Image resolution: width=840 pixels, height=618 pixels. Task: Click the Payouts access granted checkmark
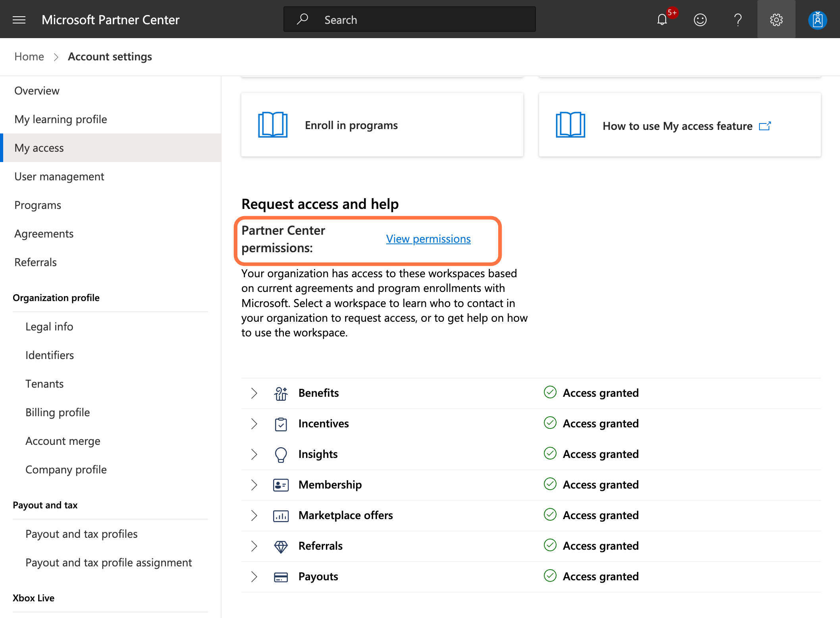[550, 576]
